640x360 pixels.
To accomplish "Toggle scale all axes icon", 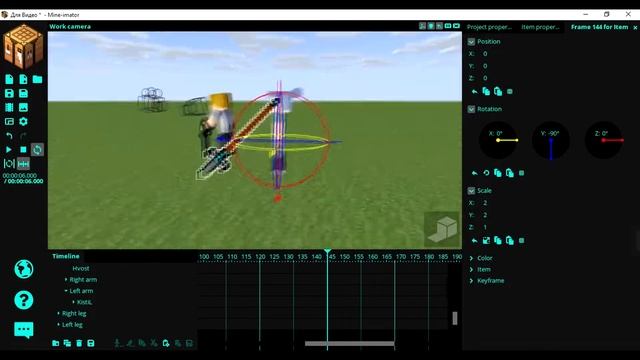I will 486,240.
